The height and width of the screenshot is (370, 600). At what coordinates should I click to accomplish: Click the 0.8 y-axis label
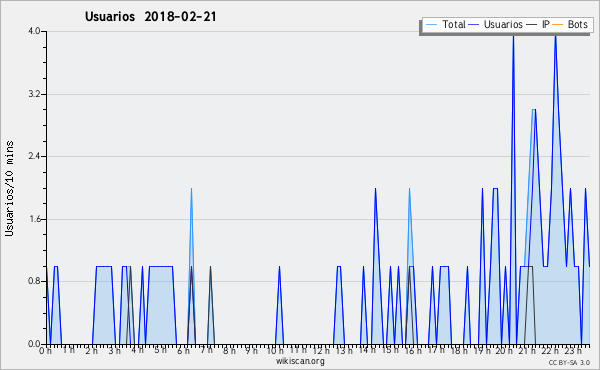point(34,281)
